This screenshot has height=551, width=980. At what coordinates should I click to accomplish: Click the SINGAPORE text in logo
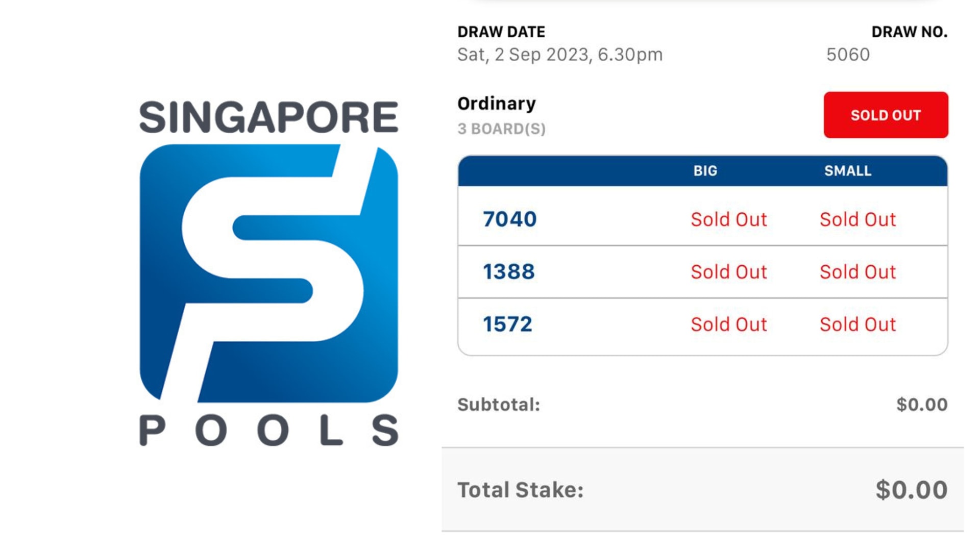pos(268,117)
